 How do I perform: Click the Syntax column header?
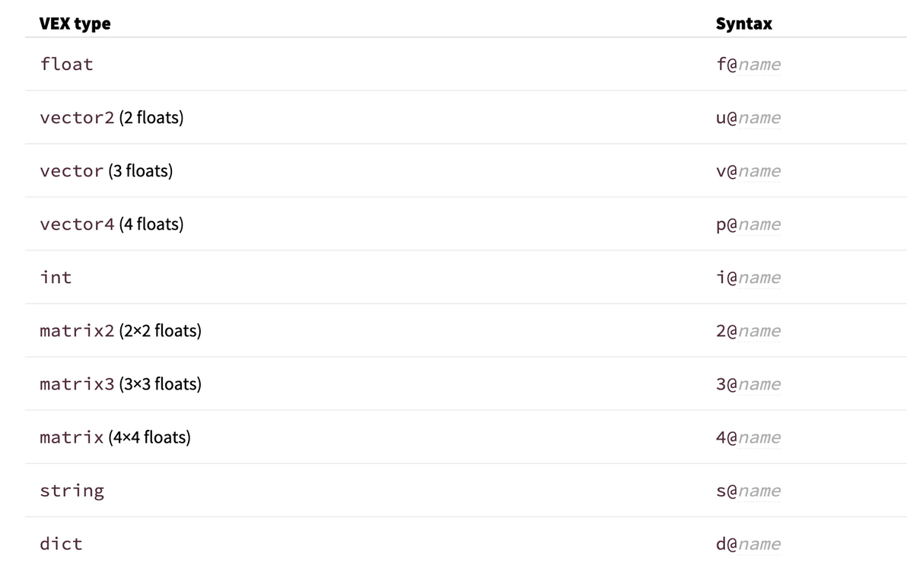click(x=743, y=24)
